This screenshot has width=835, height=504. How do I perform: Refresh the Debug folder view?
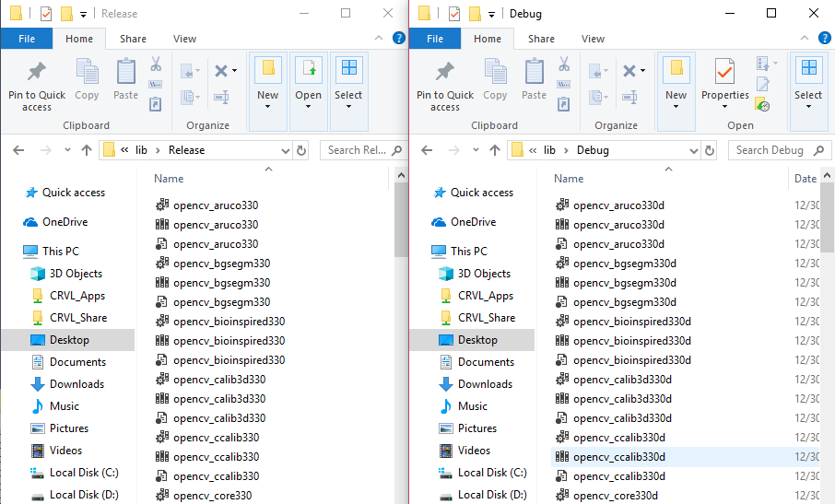tap(710, 150)
